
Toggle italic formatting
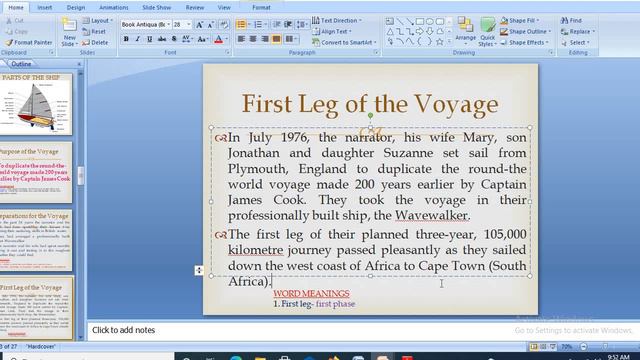pyautogui.click(x=138, y=39)
